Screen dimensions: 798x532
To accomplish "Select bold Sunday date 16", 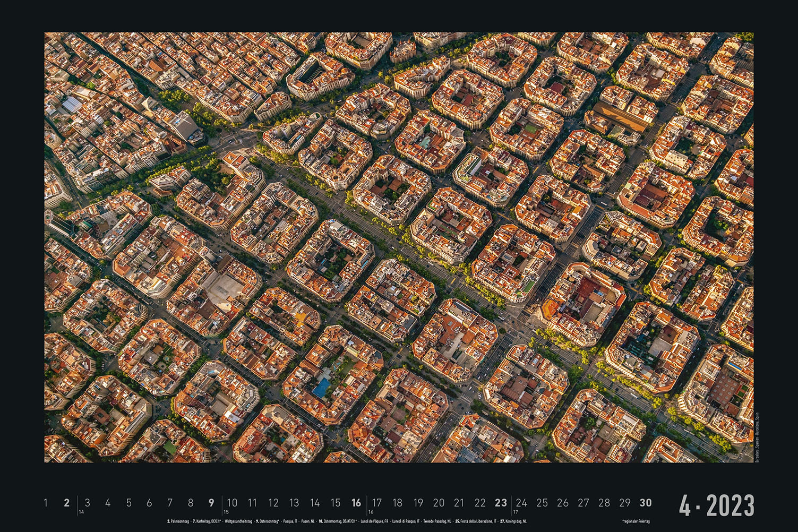I will 356,502.
